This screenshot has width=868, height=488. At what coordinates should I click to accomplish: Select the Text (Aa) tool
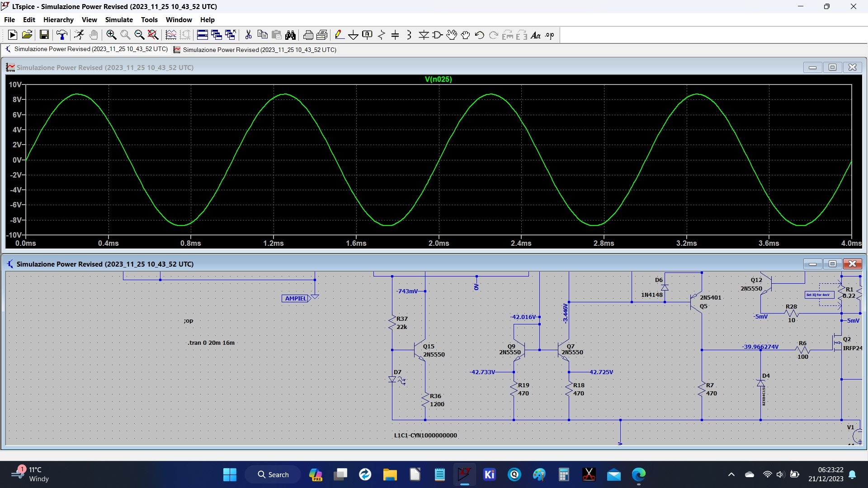(536, 35)
